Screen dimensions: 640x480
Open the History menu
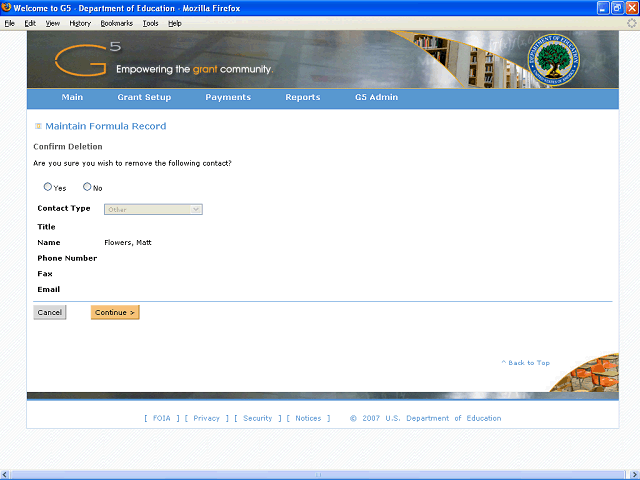click(x=80, y=23)
